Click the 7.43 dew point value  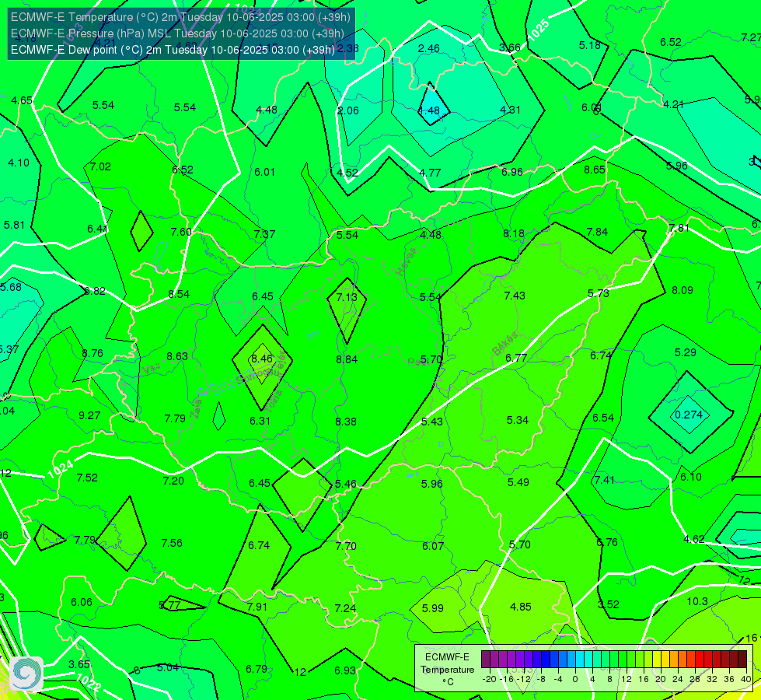tap(515, 296)
